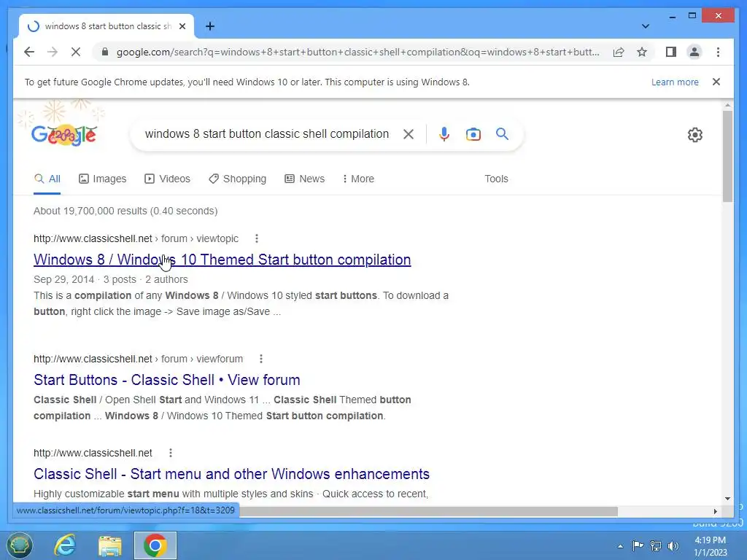
Task: Open Learn more about Chrome updates
Action: [675, 82]
